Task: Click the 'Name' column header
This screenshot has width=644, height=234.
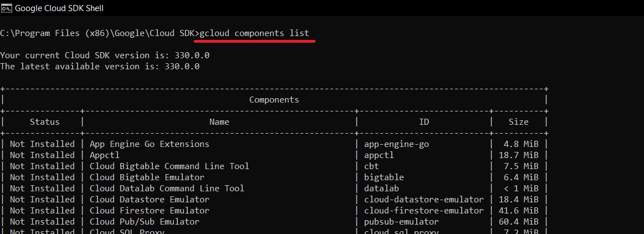Action: 219,122
